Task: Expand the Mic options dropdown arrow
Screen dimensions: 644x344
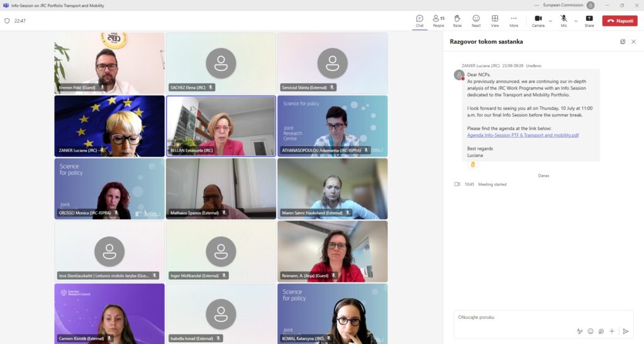Action: (575, 21)
